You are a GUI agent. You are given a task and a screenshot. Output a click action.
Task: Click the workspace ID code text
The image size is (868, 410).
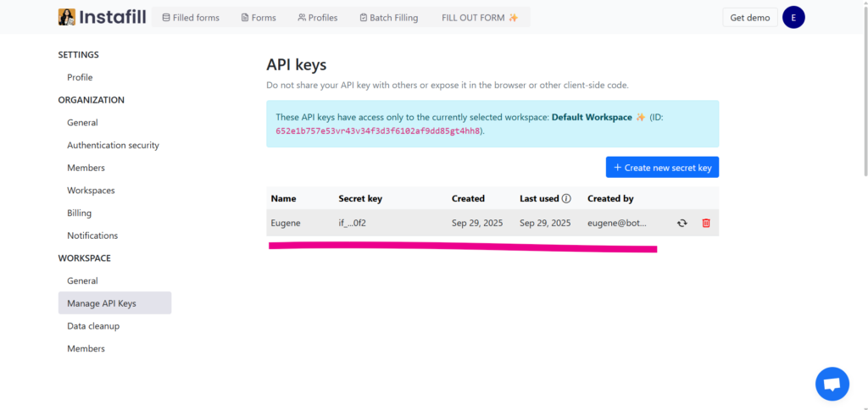(378, 131)
